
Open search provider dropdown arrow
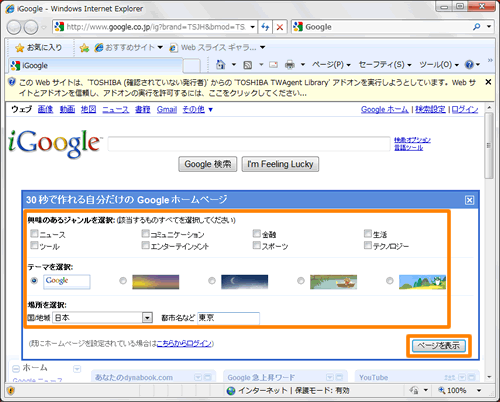[489, 27]
